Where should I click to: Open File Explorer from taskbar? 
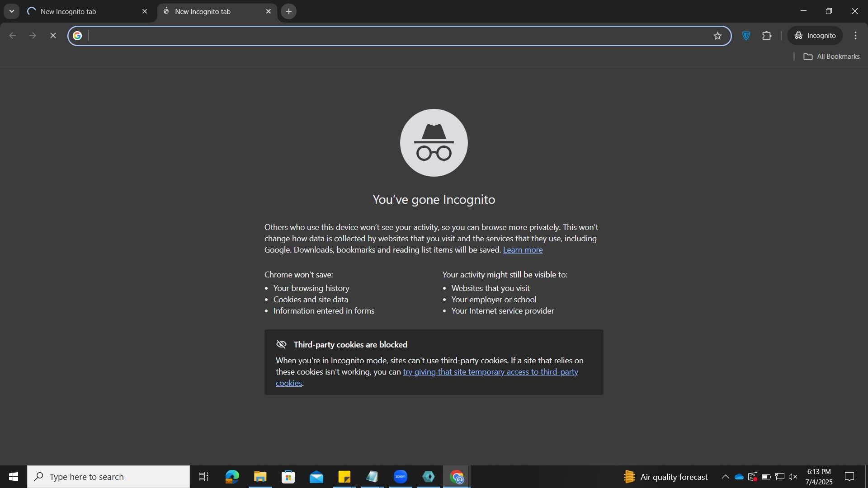tap(260, 477)
